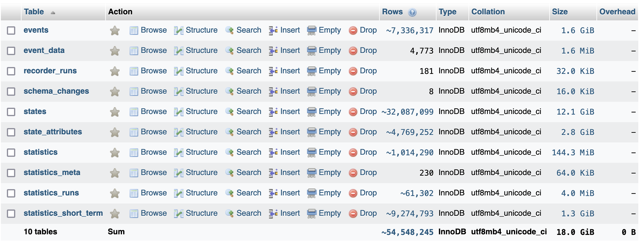This screenshot has width=644, height=243.
Task: Browse the statistics_meta table
Action: [x=153, y=172]
